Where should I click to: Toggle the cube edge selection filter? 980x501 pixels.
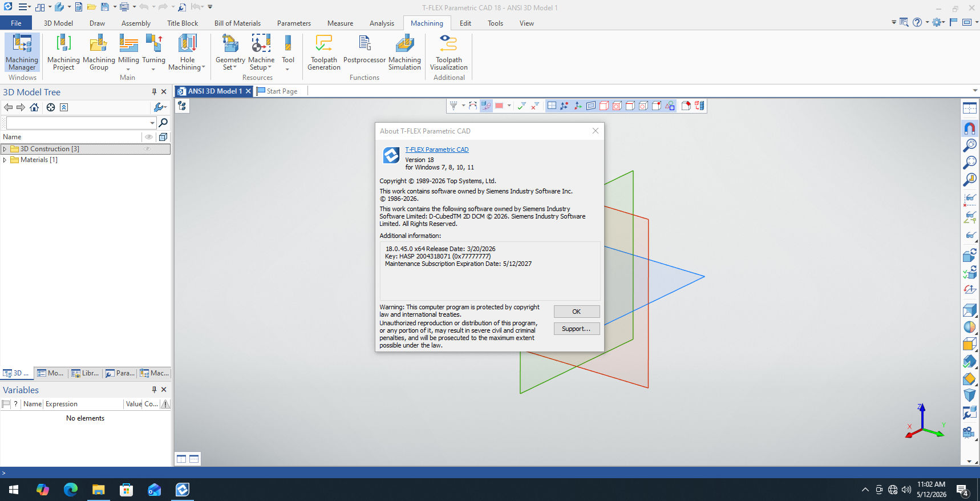[x=630, y=106]
